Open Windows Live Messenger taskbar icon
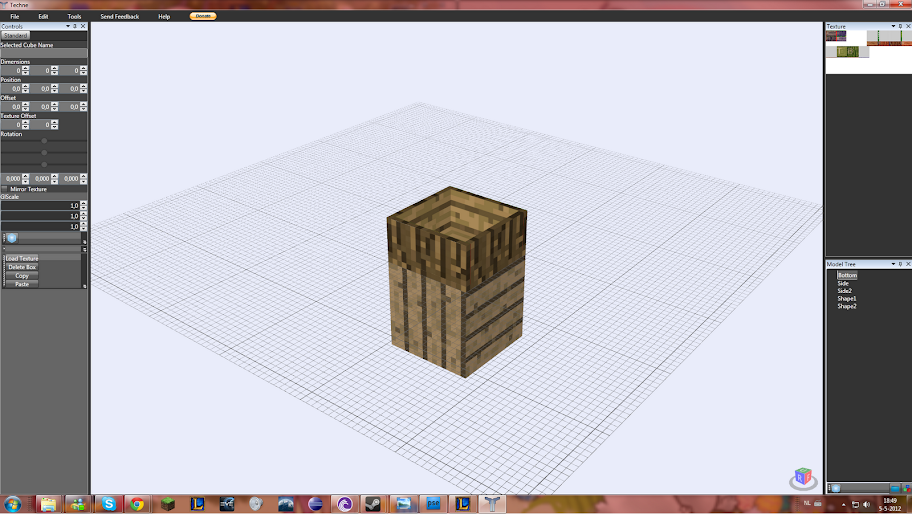This screenshot has height=514, width=912. pyautogui.click(x=77, y=504)
